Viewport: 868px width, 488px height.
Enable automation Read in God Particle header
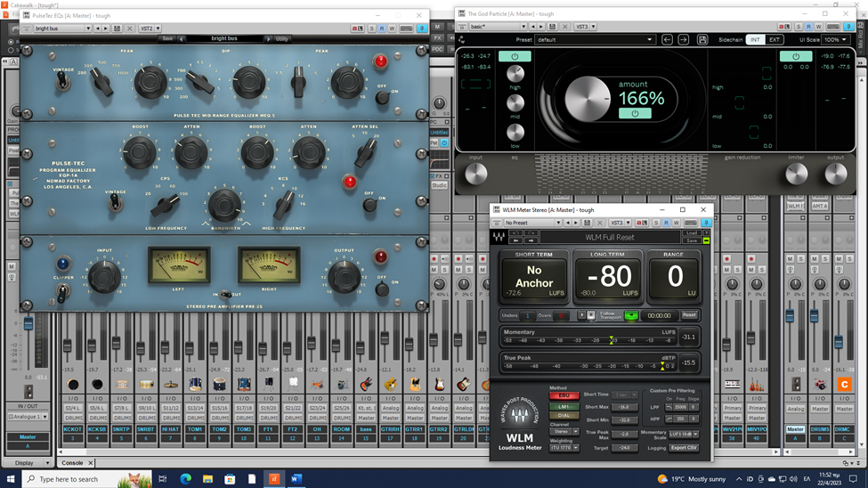click(808, 27)
